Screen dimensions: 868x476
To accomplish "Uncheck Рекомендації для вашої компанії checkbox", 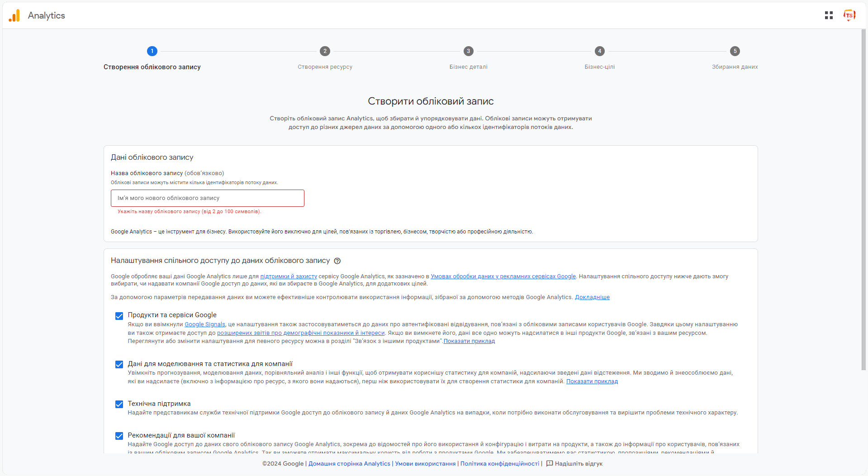I will click(119, 436).
